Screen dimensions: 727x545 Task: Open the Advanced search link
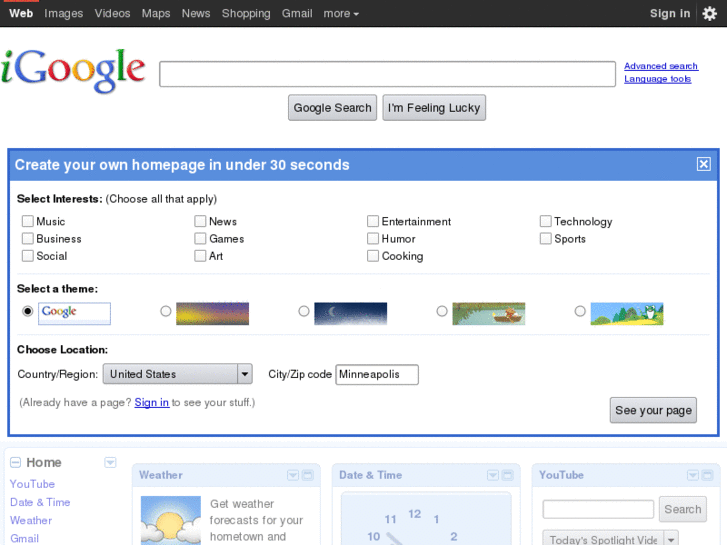(x=661, y=66)
